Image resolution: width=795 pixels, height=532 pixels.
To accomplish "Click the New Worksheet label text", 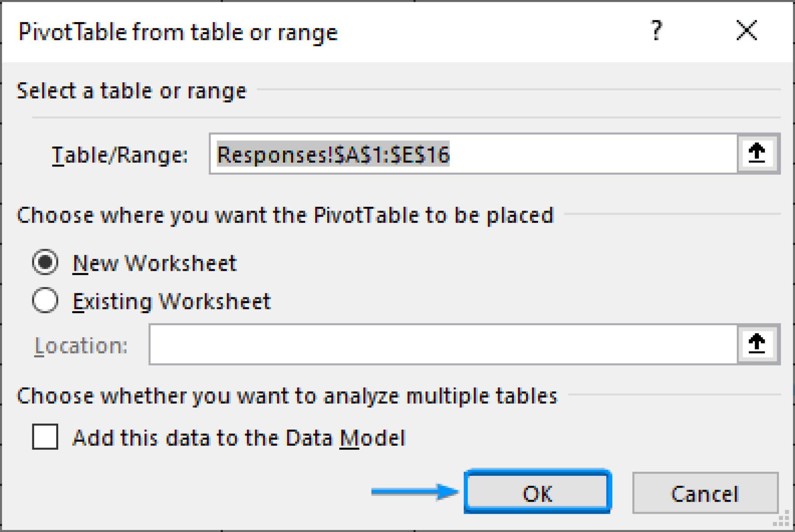I will [x=155, y=263].
